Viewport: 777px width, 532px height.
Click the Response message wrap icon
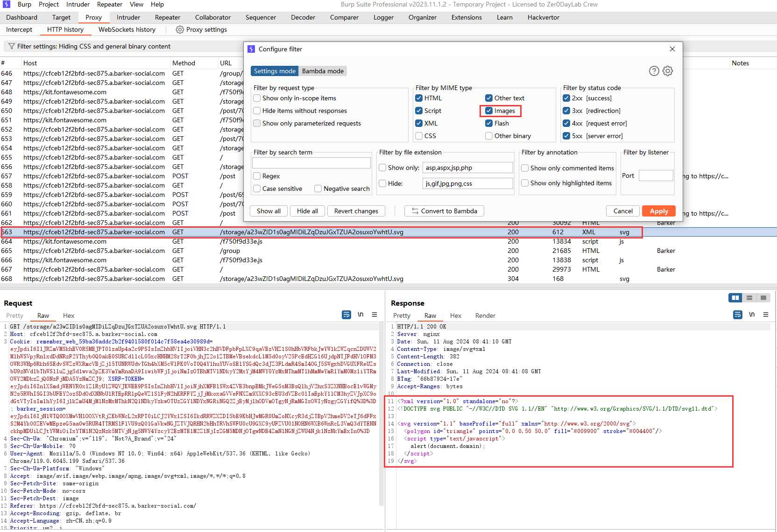(x=738, y=315)
